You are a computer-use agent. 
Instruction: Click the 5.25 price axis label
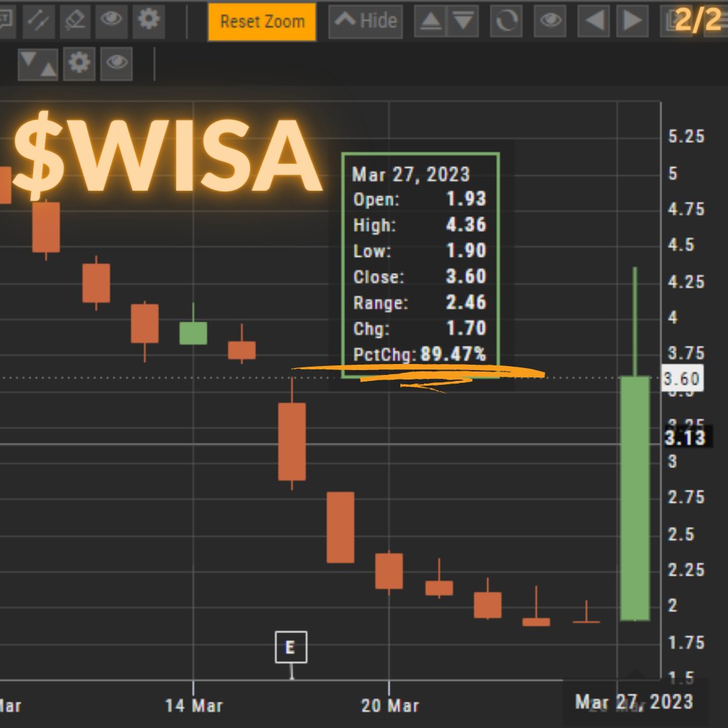(x=686, y=136)
